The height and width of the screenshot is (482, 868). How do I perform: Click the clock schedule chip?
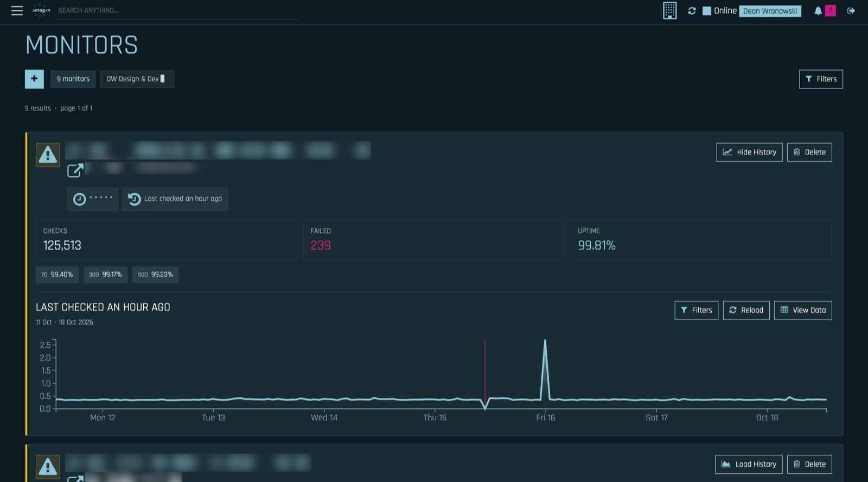point(93,199)
